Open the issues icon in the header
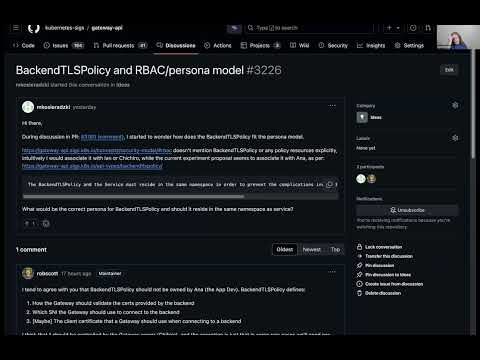 413,28
